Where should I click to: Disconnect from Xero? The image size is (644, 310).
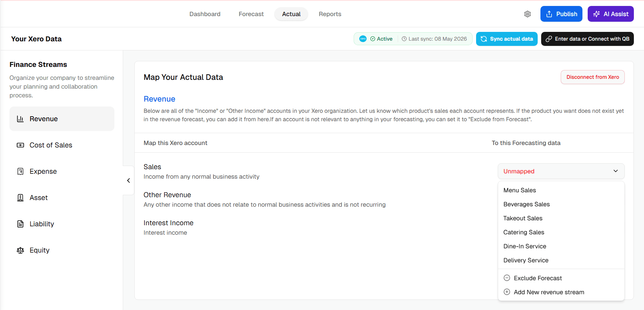click(x=593, y=77)
